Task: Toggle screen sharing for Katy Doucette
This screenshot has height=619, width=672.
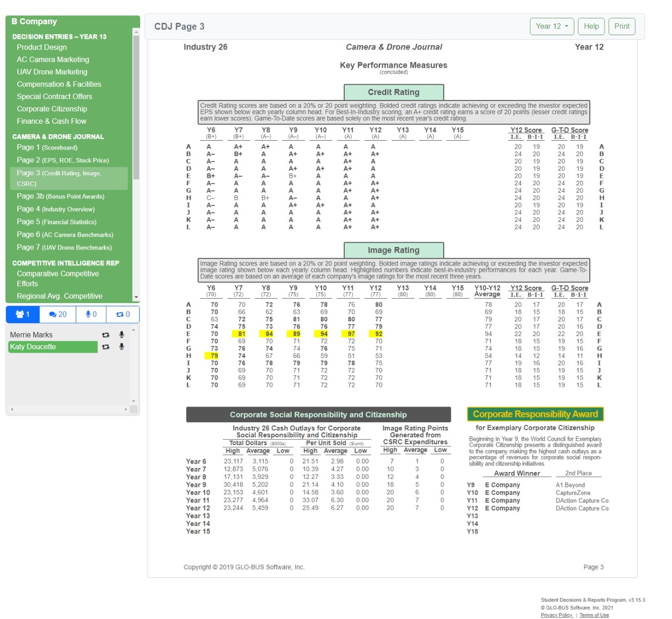Action: [x=105, y=347]
